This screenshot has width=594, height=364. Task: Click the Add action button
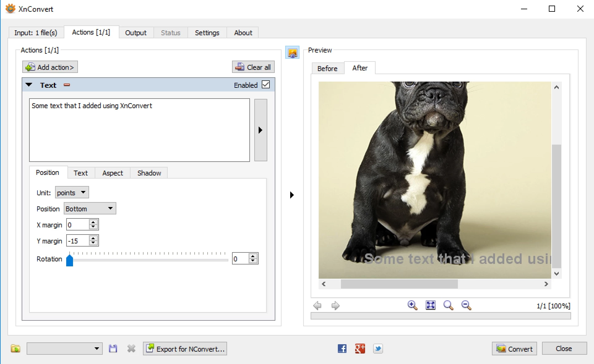tap(50, 67)
